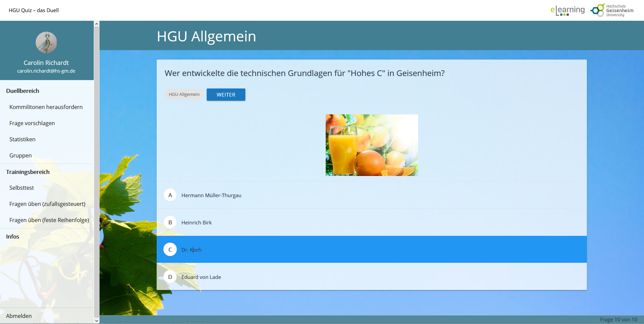The image size is (644, 324).
Task: Click the circled letter A next to Hermann Müller-Thurgau
Action: pyautogui.click(x=170, y=195)
